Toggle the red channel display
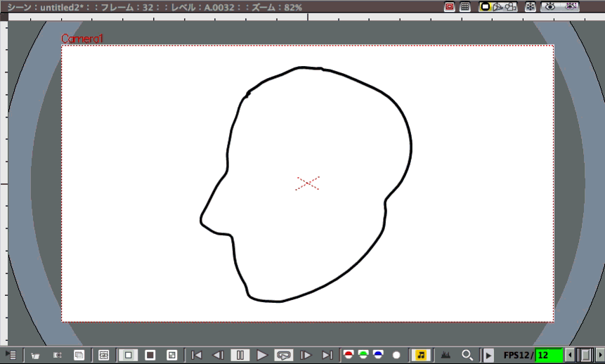The height and width of the screenshot is (364, 605). pos(348,355)
